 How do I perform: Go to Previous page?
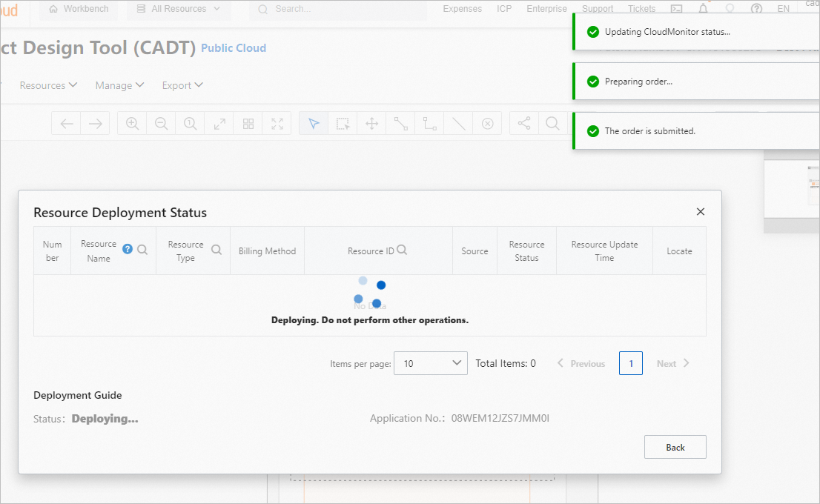(581, 363)
